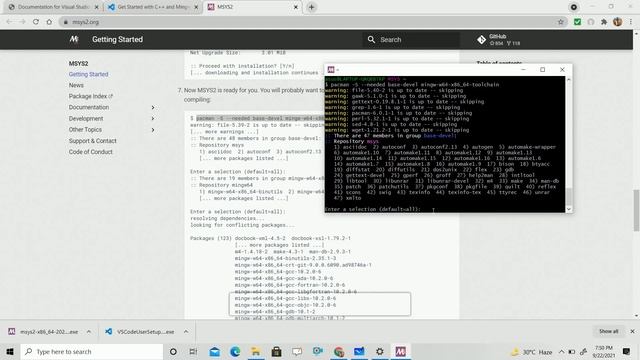The height and width of the screenshot is (360, 640).
Task: Switch to MSYS2 terminal taskbar icon
Action: coord(400,351)
